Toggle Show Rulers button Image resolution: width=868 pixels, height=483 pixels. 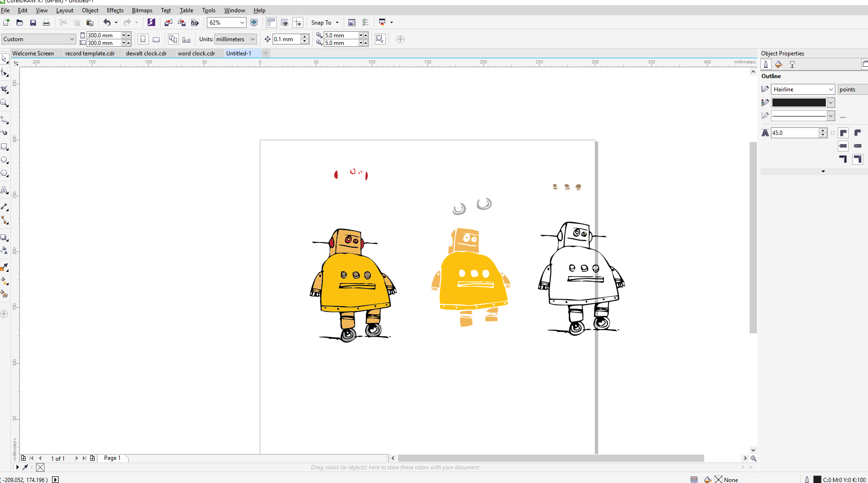click(271, 22)
